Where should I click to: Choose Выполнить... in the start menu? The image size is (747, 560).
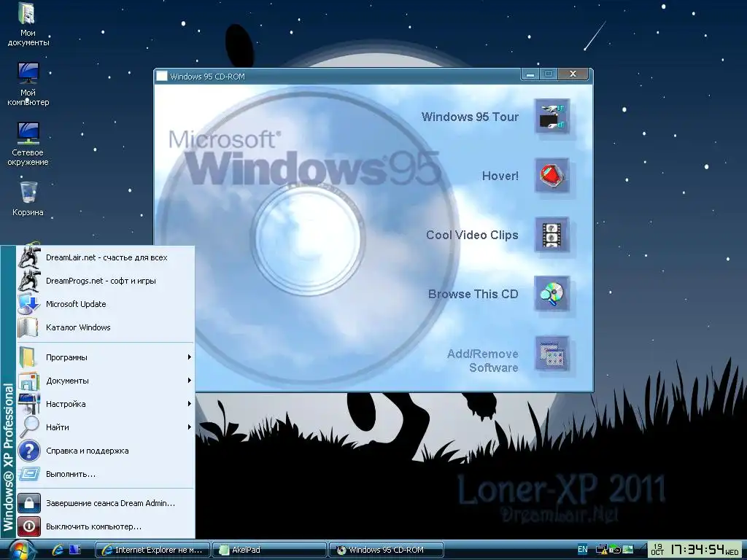(106, 474)
